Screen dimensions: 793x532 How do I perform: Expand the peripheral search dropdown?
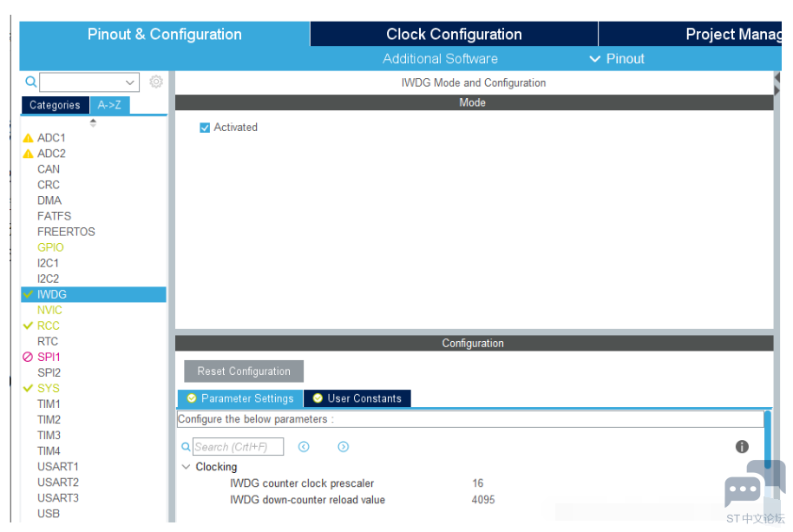[x=130, y=82]
